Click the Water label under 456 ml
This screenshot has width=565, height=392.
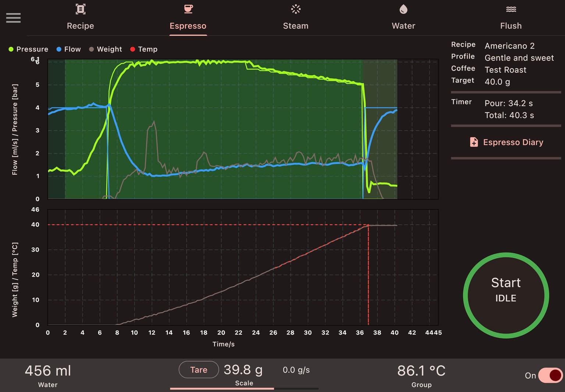pos(48,385)
